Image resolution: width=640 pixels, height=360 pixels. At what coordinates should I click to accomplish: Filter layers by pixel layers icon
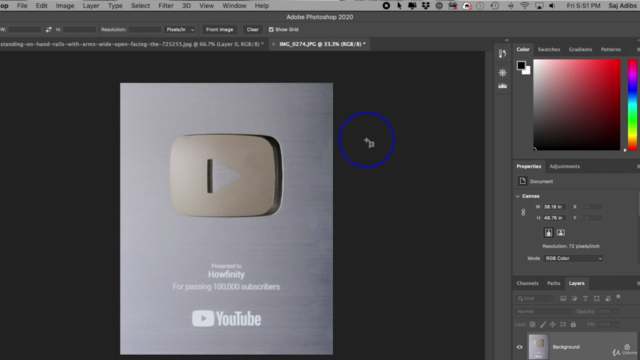tap(563, 298)
